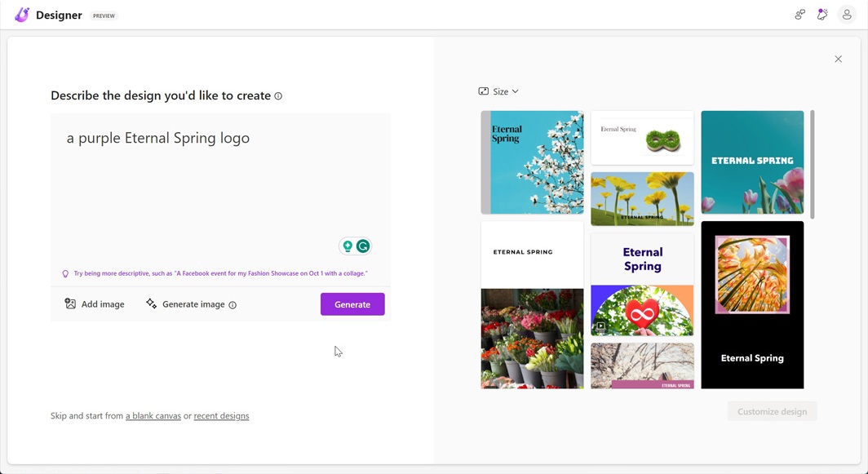Click the Generate image option
This screenshot has height=474, width=868.
[x=186, y=304]
